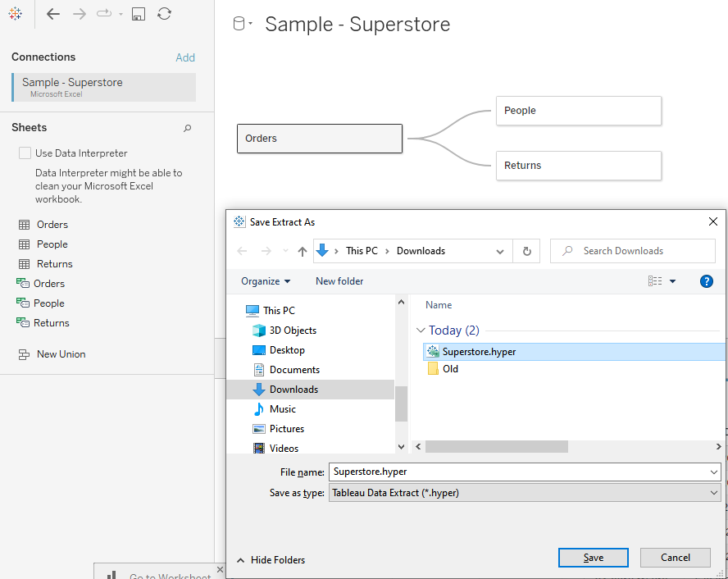Select the Returns sheet with table grid icon
Image resolution: width=728 pixels, height=579 pixels.
click(46, 264)
